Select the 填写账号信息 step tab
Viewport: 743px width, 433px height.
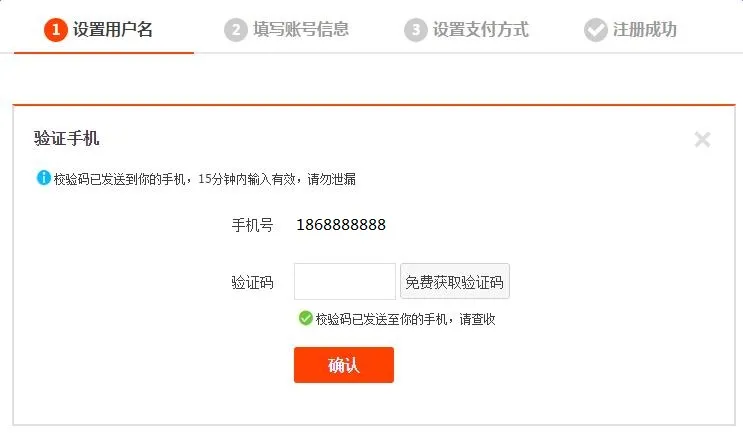point(287,30)
